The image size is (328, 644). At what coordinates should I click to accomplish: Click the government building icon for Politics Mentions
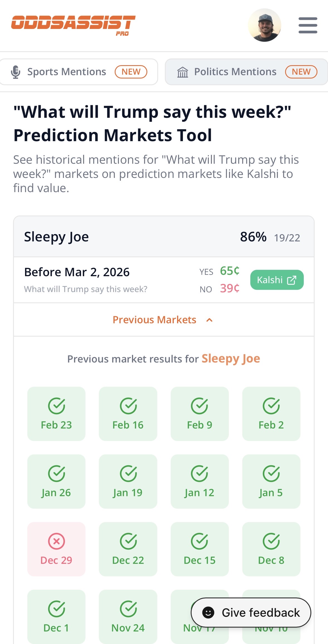[x=182, y=72]
